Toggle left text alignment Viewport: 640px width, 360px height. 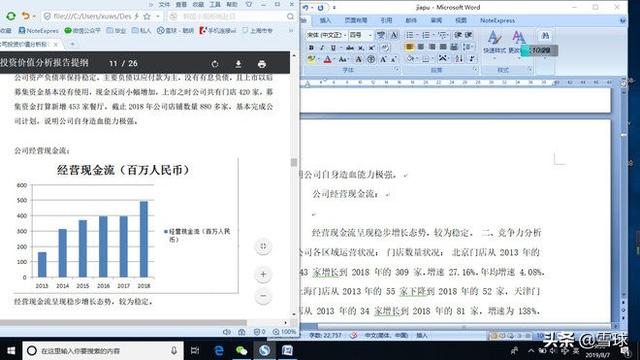pos(409,47)
